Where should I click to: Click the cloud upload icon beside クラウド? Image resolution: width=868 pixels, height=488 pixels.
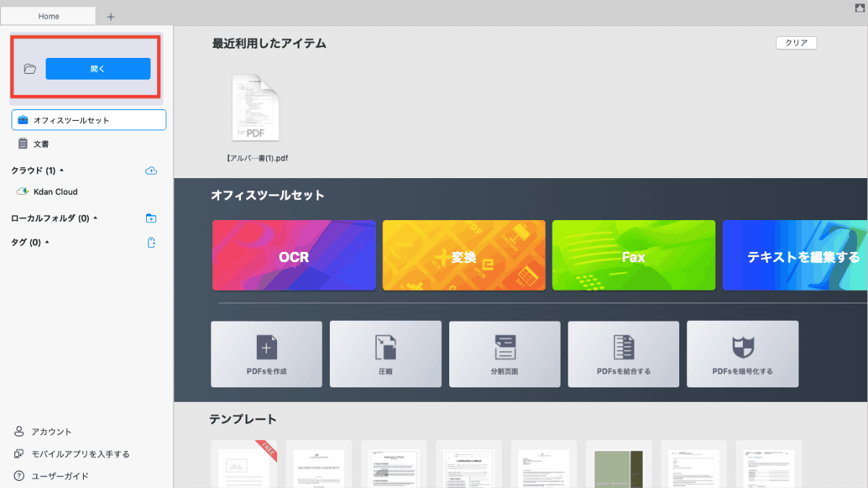[151, 171]
